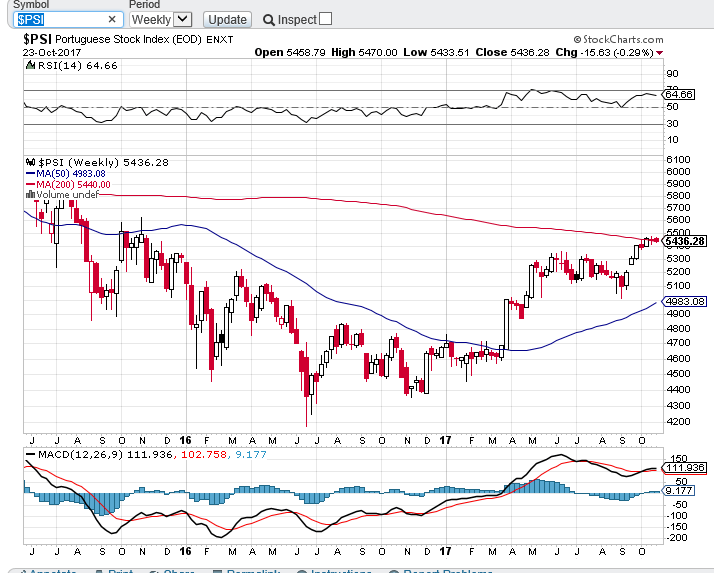Click the High 5470.00 value

[x=364, y=52]
